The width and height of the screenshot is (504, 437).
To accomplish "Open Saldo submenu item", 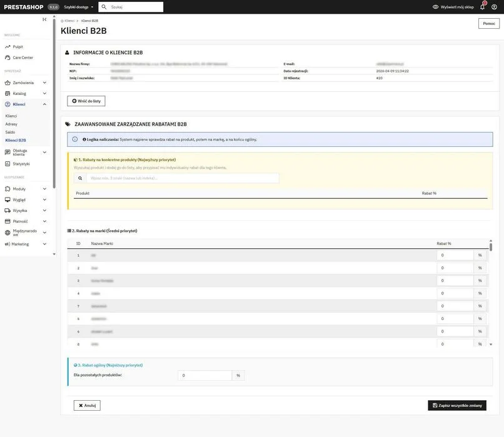I will (10, 133).
